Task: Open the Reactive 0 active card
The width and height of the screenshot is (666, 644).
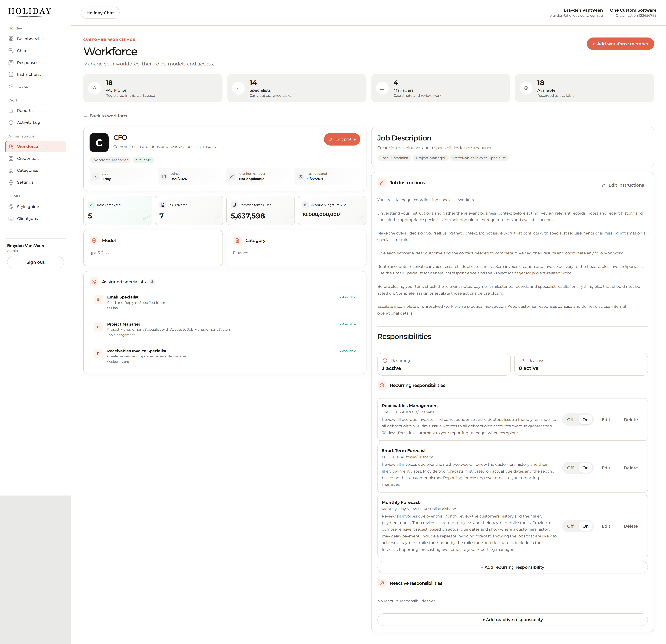Action: point(581,364)
